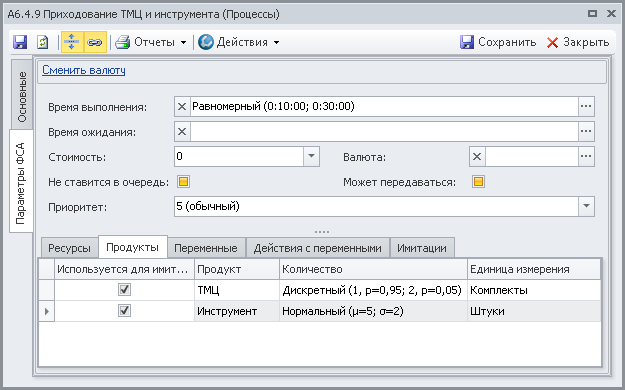Expand the Стоимость dropdown arrow
The width and height of the screenshot is (625, 390).
(311, 156)
